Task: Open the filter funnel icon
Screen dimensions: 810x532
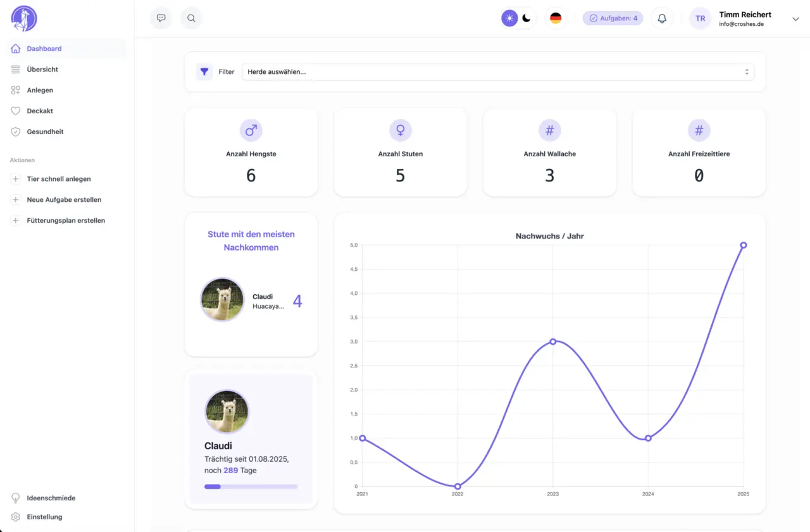Action: pos(203,71)
